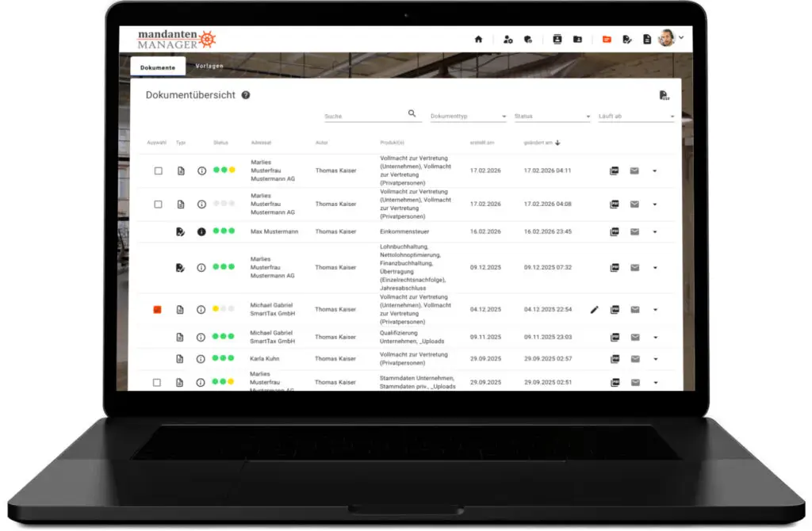Switch to the Vorlagen tab

pyautogui.click(x=209, y=67)
